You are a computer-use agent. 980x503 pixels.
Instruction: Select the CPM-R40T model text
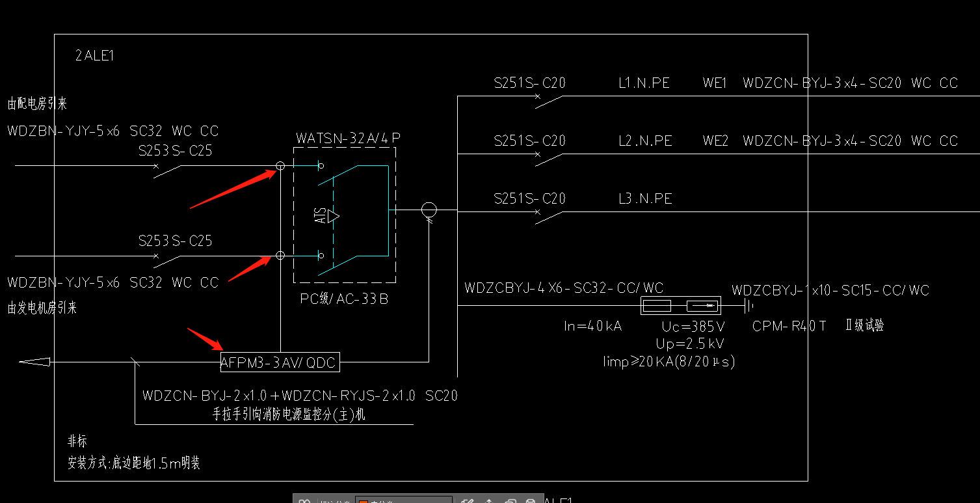tap(789, 326)
